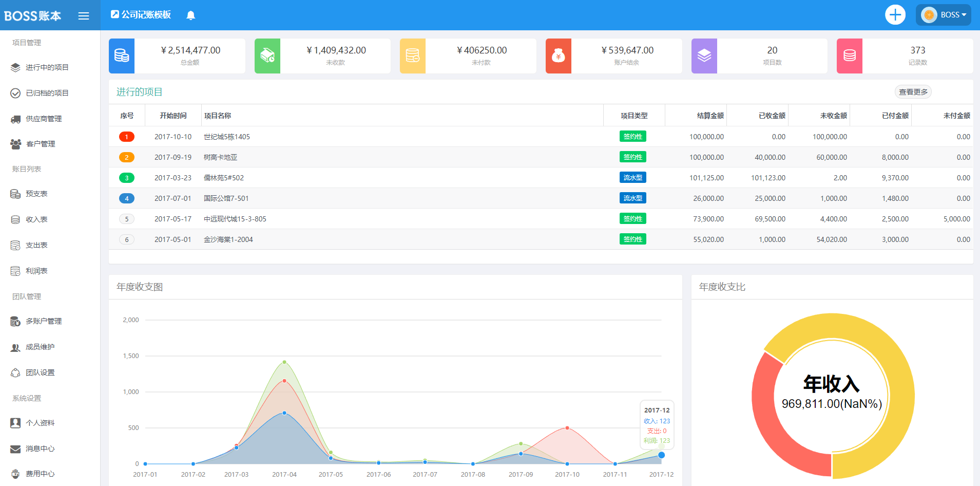Click the green 未收款 cash icon

267,56
